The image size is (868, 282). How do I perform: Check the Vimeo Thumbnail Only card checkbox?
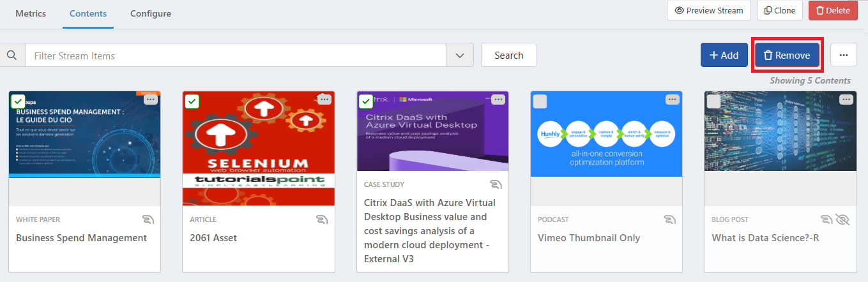(x=540, y=101)
